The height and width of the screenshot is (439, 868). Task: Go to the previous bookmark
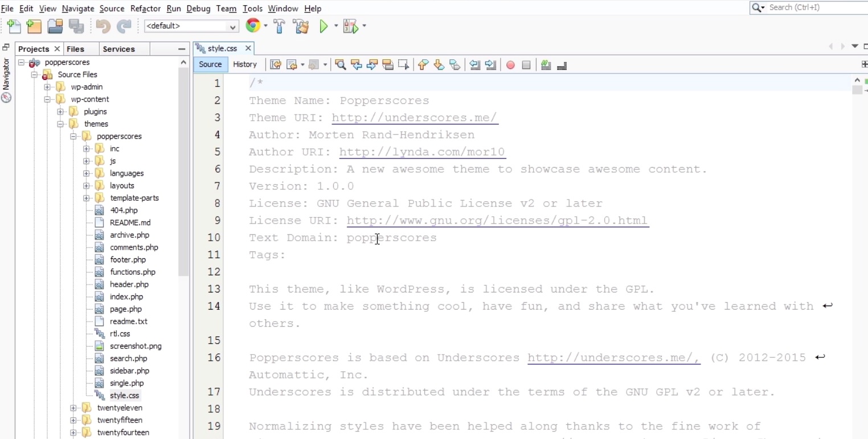click(x=423, y=65)
